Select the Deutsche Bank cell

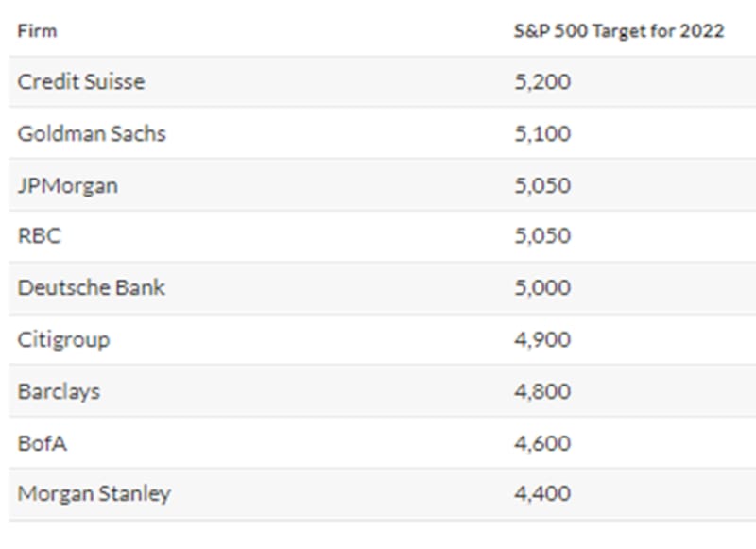[92, 287]
